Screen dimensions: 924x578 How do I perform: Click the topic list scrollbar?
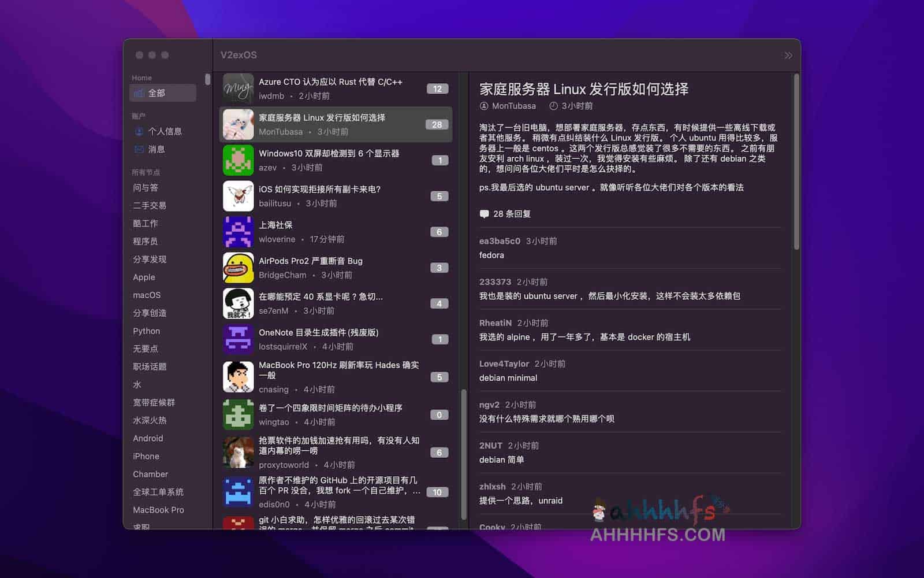463,454
